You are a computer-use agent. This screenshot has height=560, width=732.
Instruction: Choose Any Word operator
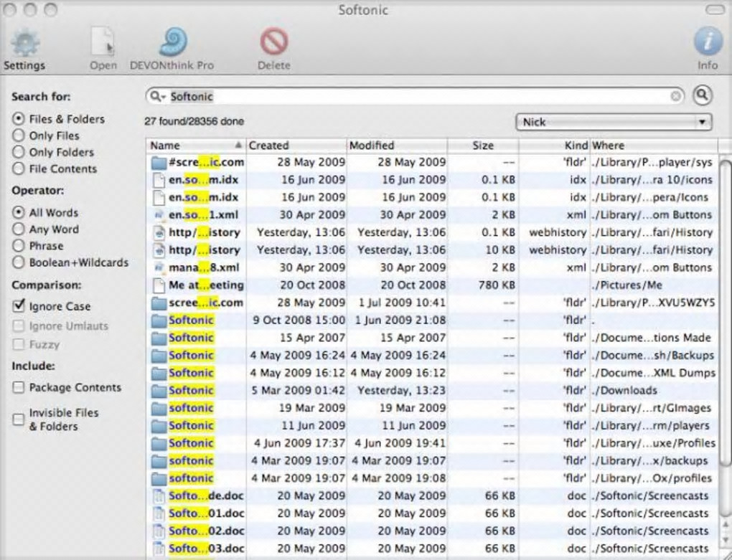pos(18,229)
